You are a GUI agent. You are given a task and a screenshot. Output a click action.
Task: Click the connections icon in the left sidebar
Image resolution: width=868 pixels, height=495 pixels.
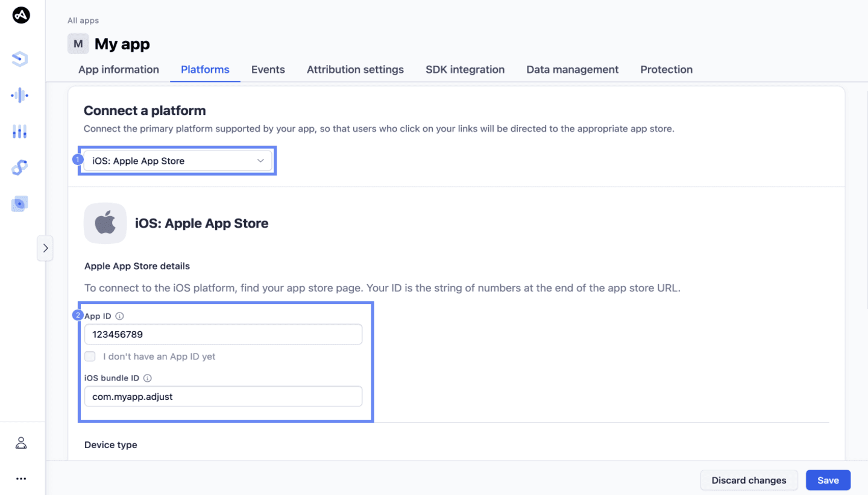19,167
